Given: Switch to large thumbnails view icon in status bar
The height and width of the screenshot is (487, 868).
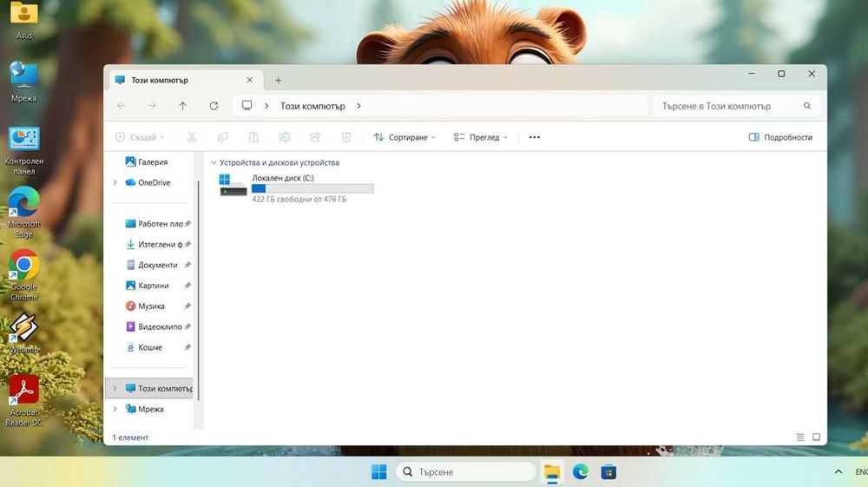Looking at the screenshot, I should [x=816, y=438].
